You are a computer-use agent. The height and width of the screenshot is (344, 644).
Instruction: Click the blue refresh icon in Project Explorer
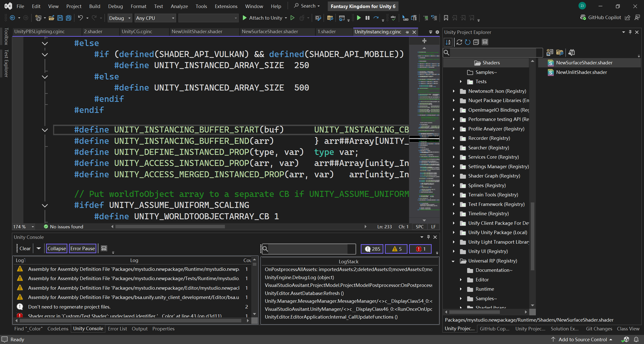click(x=467, y=42)
